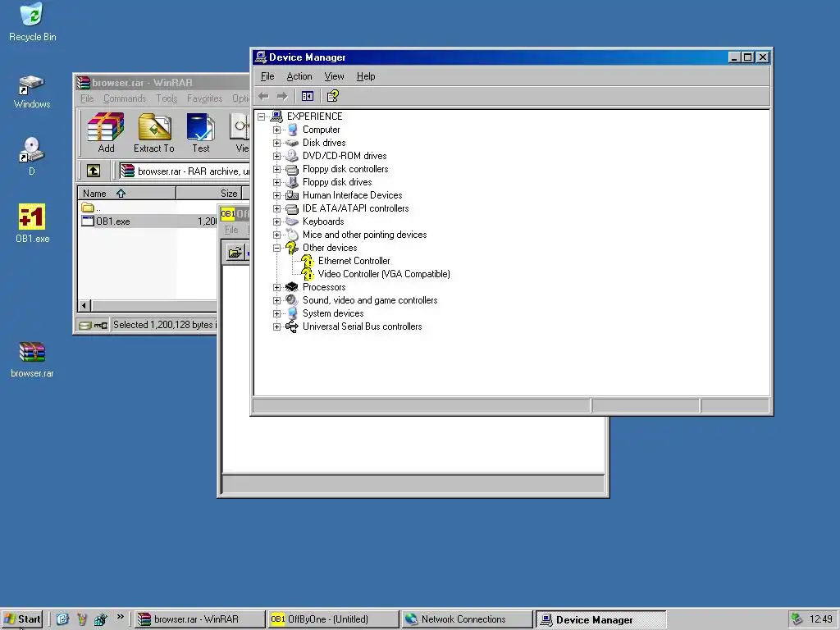Sort by the Size column header in WinRAR
Image resolution: width=840 pixels, height=630 pixels.
(x=209, y=194)
